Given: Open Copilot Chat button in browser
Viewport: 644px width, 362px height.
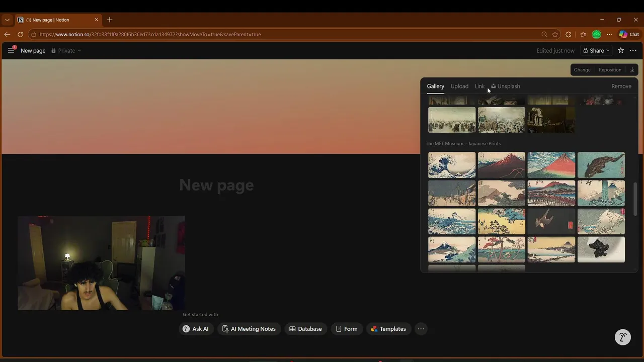Looking at the screenshot, I should (x=629, y=34).
